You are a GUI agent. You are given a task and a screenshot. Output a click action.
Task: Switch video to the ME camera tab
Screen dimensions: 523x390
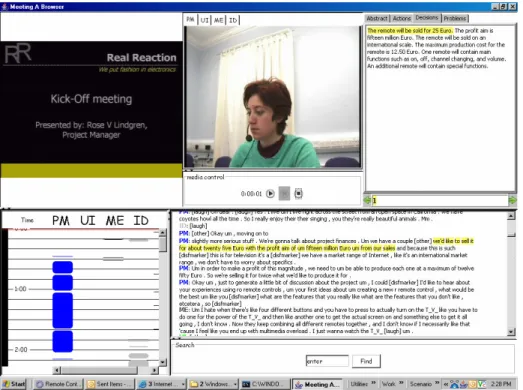(218, 20)
